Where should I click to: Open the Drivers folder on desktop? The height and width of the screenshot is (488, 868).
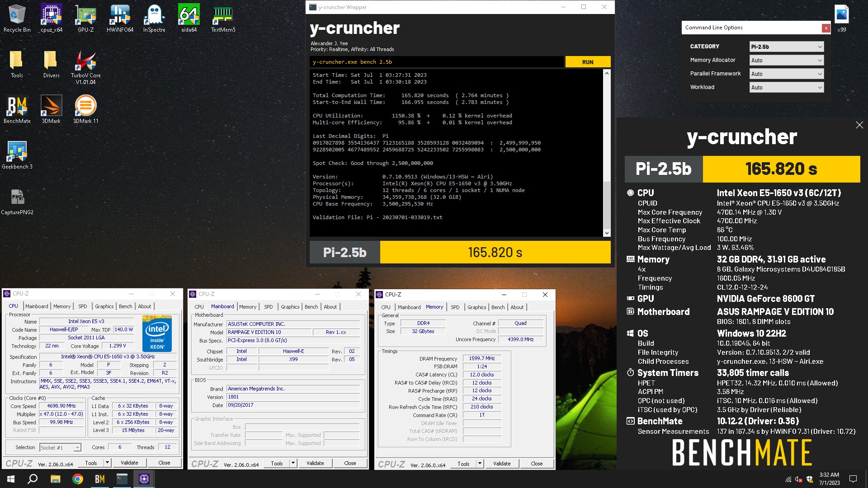pyautogui.click(x=51, y=63)
